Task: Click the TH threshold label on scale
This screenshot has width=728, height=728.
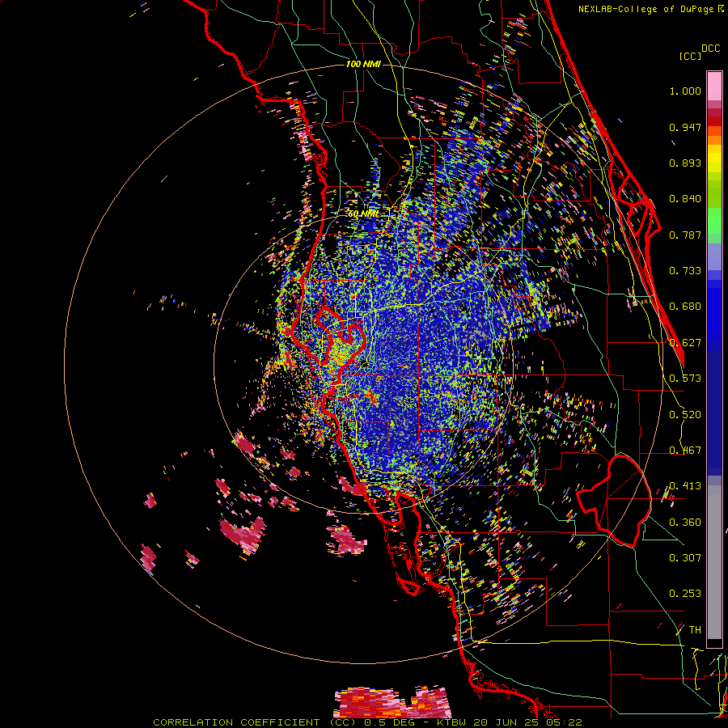Action: (695, 630)
